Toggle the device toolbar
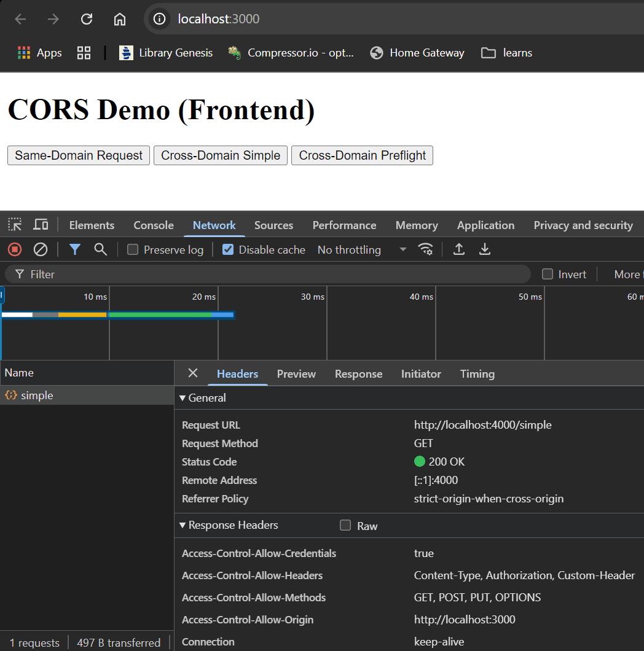 (x=41, y=224)
